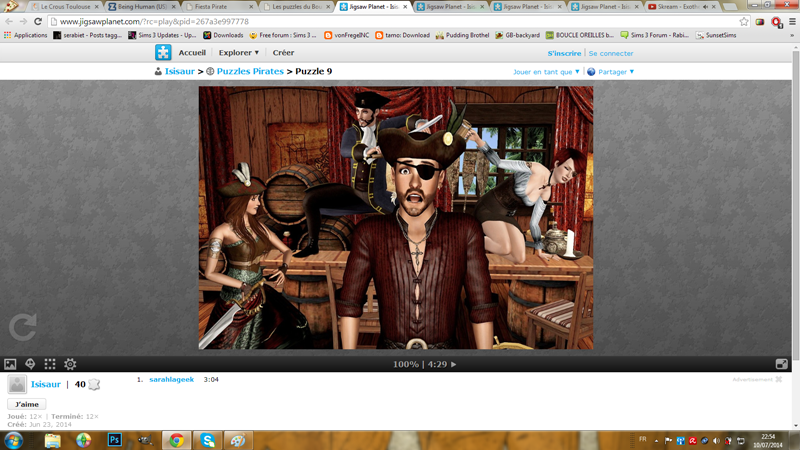Image resolution: width=800 pixels, height=450 pixels.
Task: Open the puzzle image preview icon
Action: (x=10, y=364)
